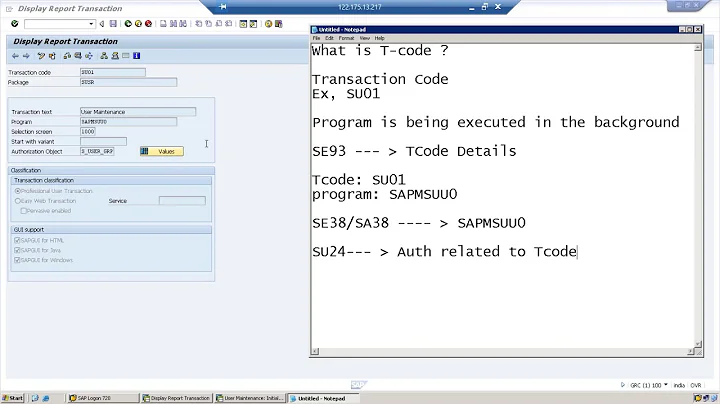Toggle SAPGUI for Windows checkbox
720x404 pixels.
17,260
